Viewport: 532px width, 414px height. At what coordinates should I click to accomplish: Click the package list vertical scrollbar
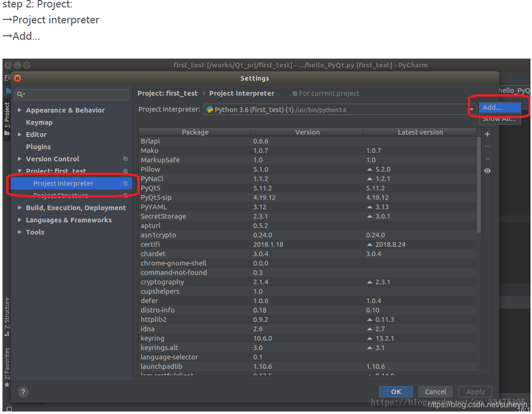point(479,185)
